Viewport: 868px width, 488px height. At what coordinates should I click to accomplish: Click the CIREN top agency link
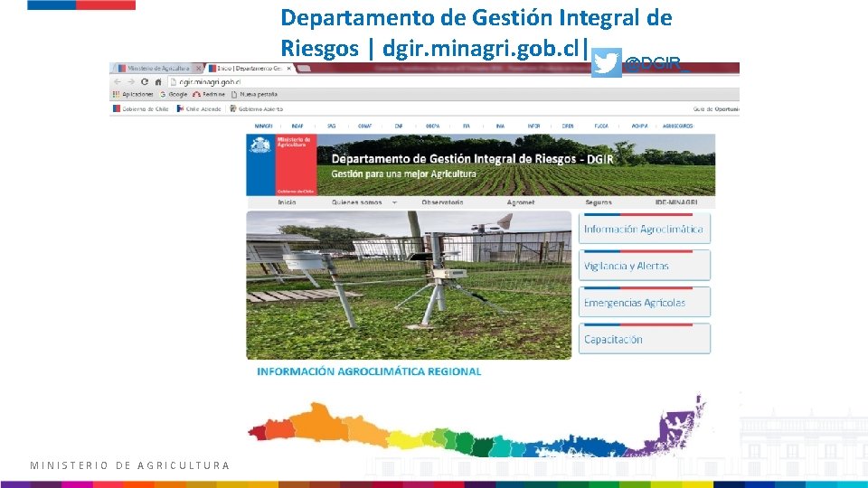click(568, 127)
